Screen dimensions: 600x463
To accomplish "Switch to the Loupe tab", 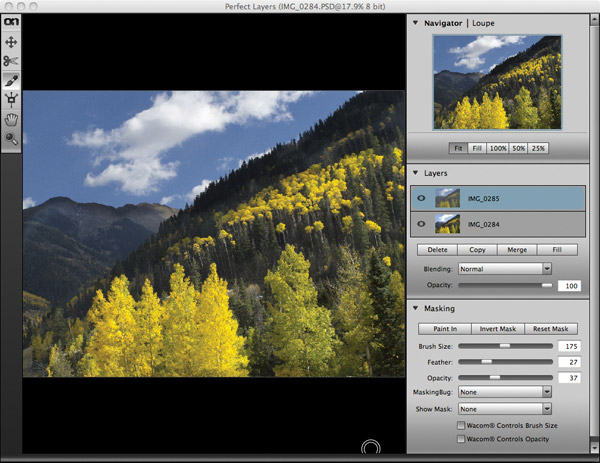I will click(483, 23).
